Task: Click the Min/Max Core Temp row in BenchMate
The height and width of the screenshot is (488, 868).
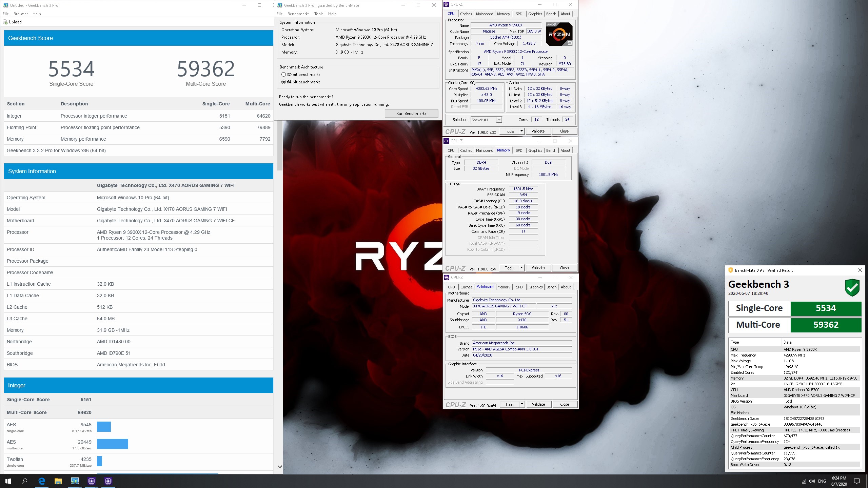Action: tap(794, 367)
